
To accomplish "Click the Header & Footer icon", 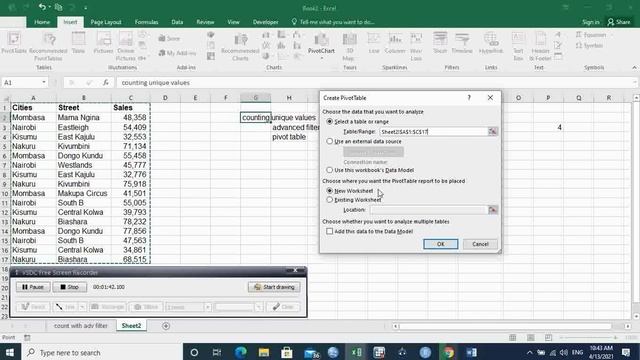I will click(540, 47).
